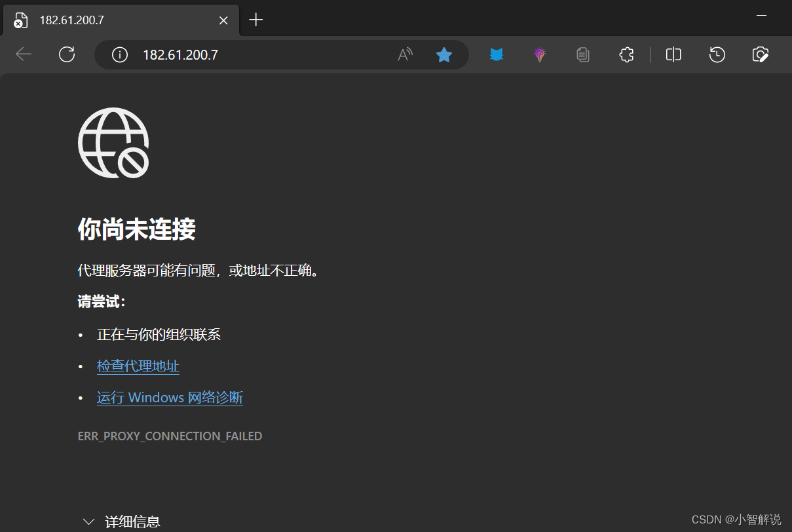Open browser History clock icon
Viewport: 792px width, 532px height.
[717, 55]
